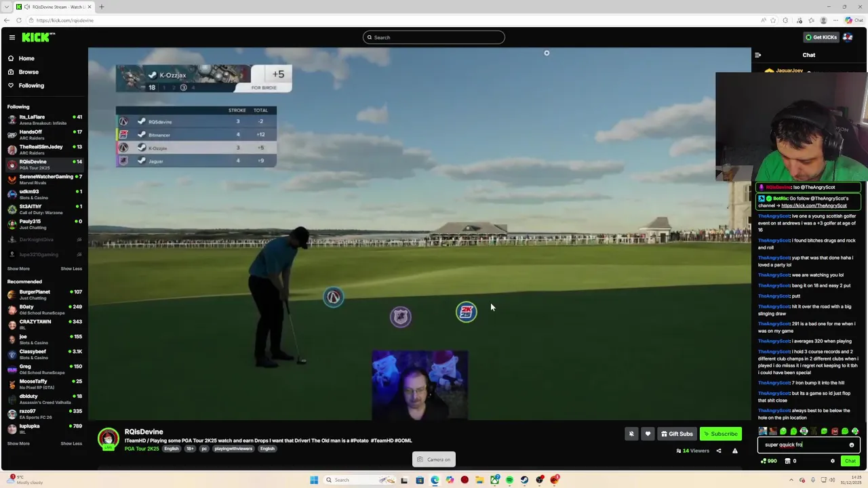Image resolution: width=868 pixels, height=488 pixels.
Task: Open user profile avatar in header
Action: (x=848, y=37)
